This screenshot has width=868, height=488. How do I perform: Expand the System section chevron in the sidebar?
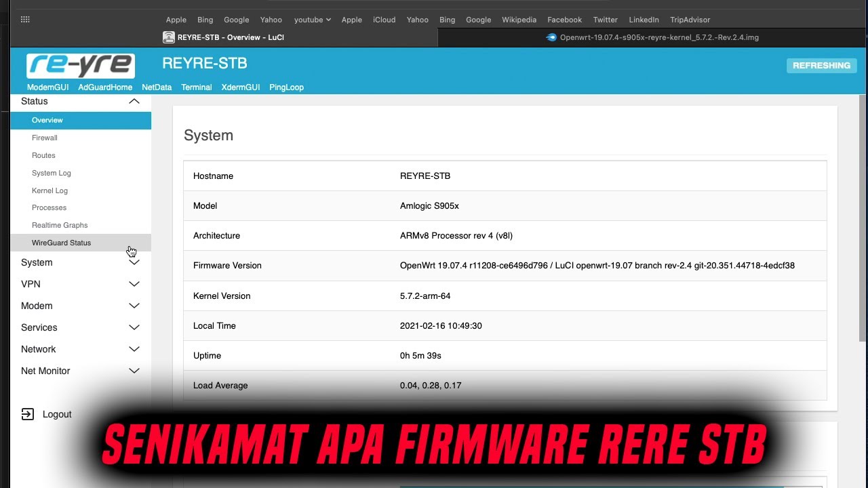[x=134, y=262]
